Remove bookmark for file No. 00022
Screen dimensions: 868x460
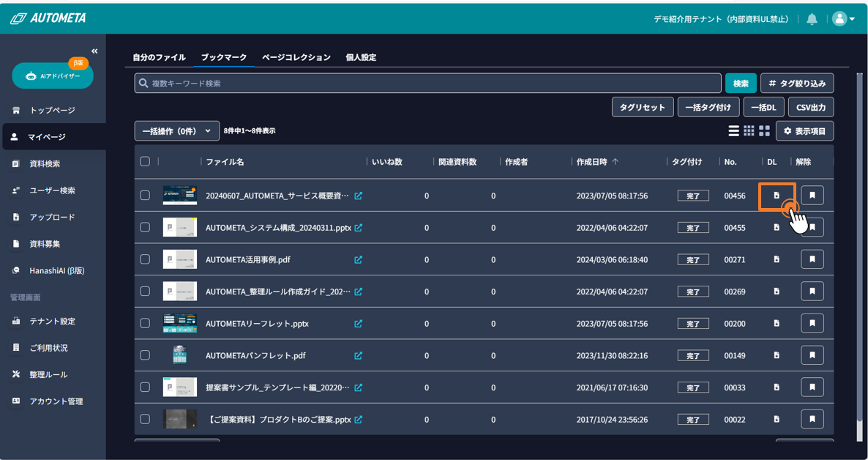(812, 419)
